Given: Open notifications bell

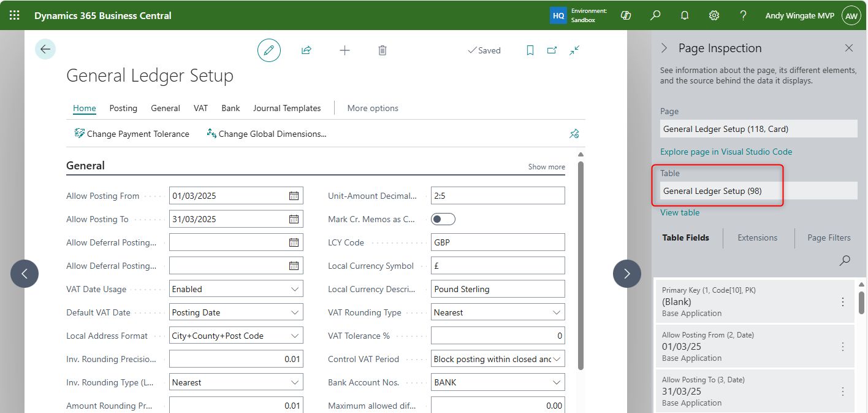Looking at the screenshot, I should coord(685,15).
